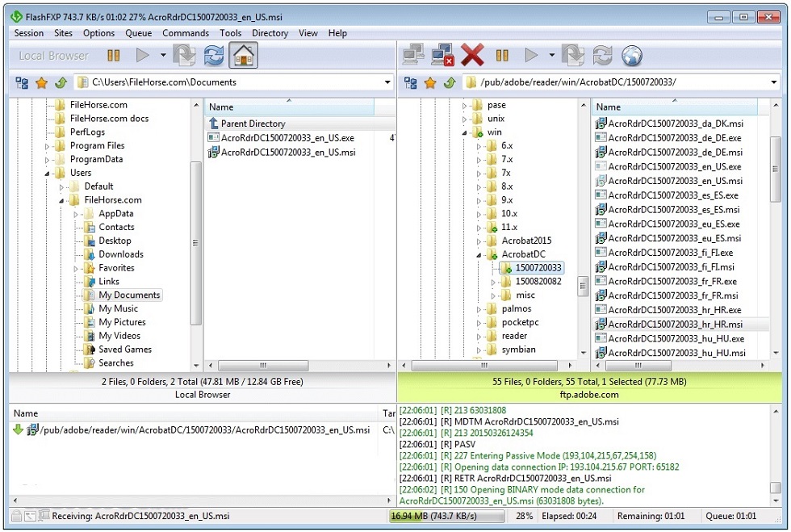Open local bookmarks star icon

coord(41,82)
